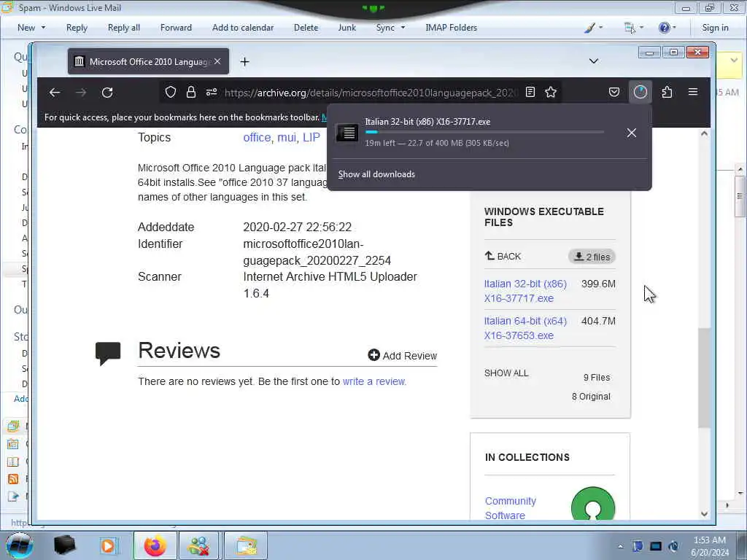Viewport: 747px width, 560px height.
Task: Open Live Mail feeds shortcut icon
Action: coord(13,479)
